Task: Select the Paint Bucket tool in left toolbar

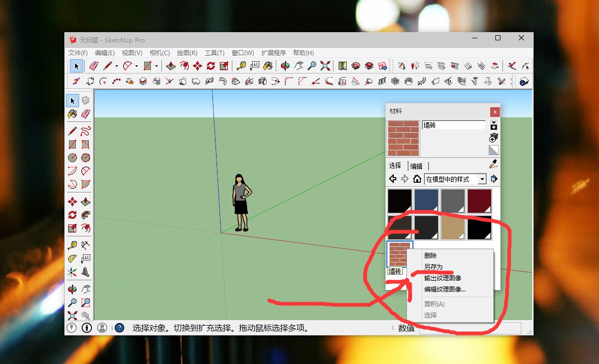Action: (x=73, y=114)
